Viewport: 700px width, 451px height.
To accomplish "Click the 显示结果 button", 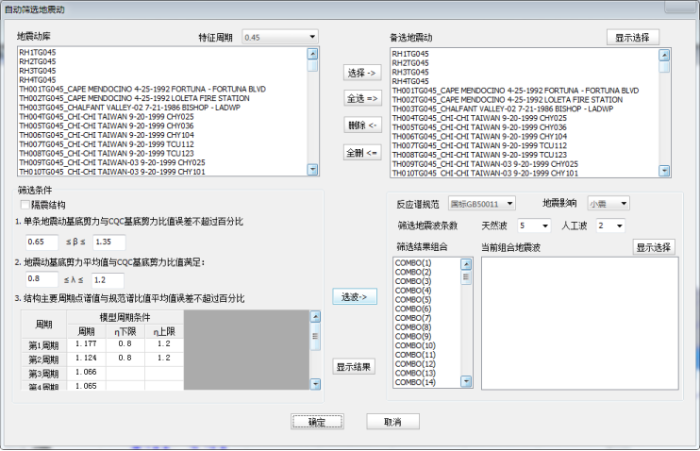I will point(354,367).
